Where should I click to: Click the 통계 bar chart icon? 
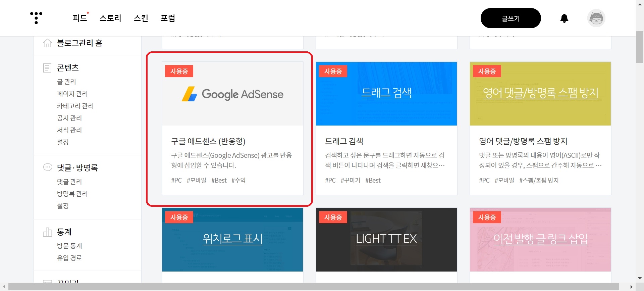[x=47, y=232]
